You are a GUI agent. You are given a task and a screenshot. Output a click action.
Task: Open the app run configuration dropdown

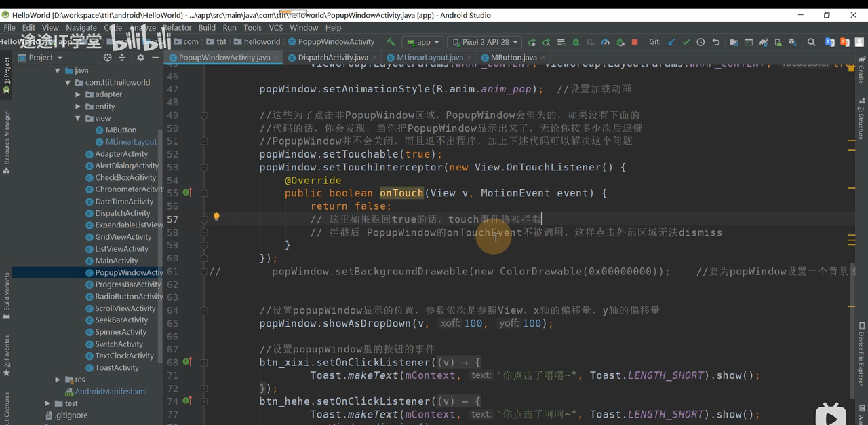pos(423,42)
